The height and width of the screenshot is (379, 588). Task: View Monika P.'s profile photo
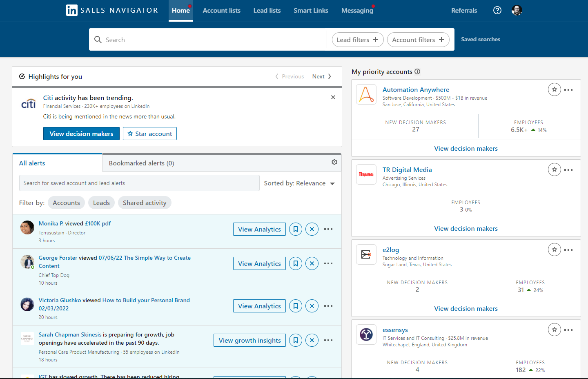click(x=27, y=227)
